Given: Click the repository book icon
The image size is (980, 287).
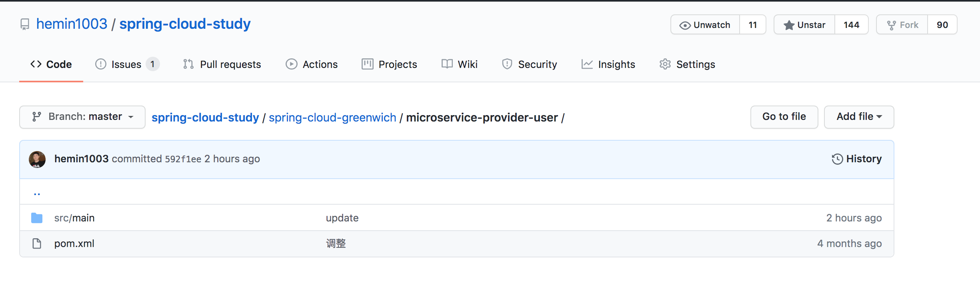Looking at the screenshot, I should pyautogui.click(x=25, y=24).
